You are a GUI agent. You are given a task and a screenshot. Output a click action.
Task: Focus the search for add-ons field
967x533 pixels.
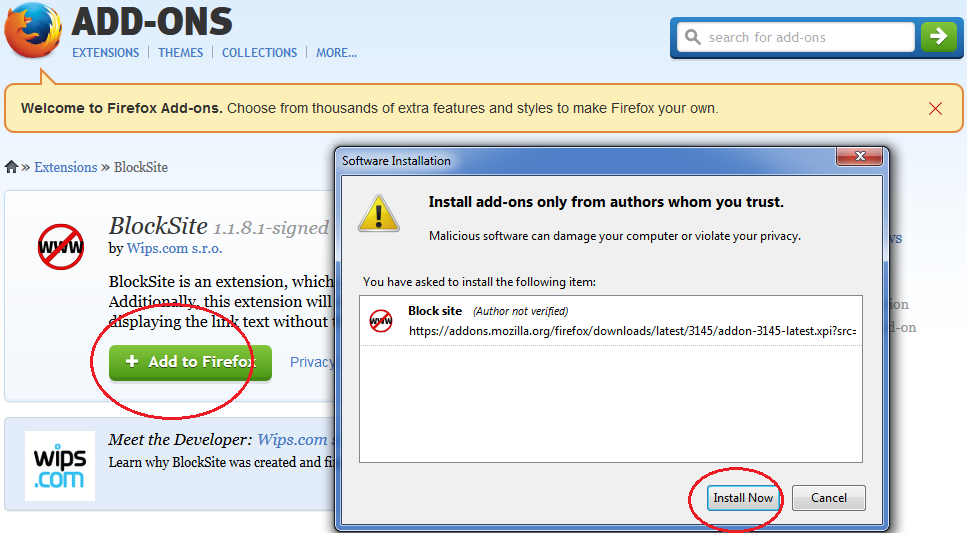click(x=796, y=37)
